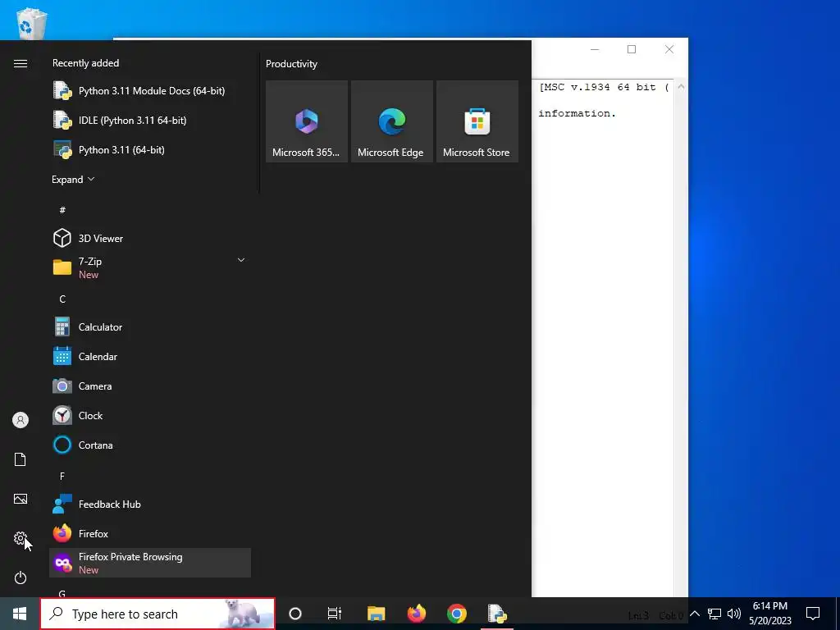The image size is (840, 630).
Task: Click '[MSC v.1934 64 bit' text in IDLE
Action: [x=597, y=87]
